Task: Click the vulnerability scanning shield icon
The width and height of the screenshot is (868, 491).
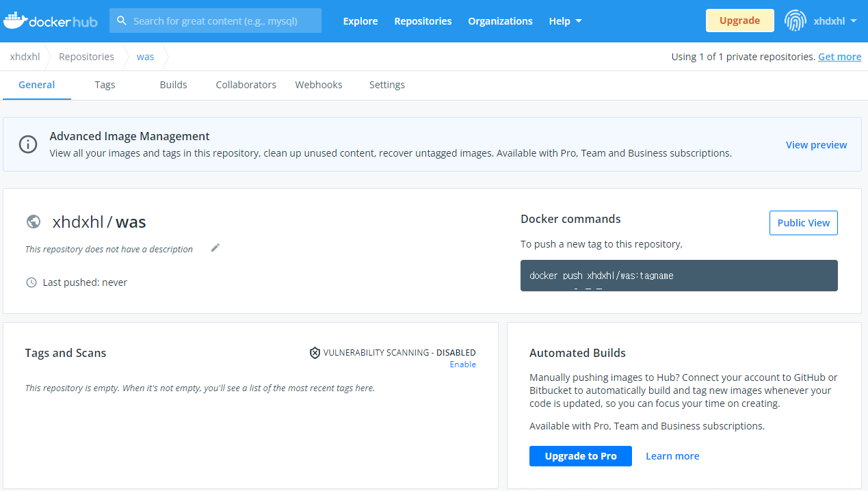Action: coord(315,353)
